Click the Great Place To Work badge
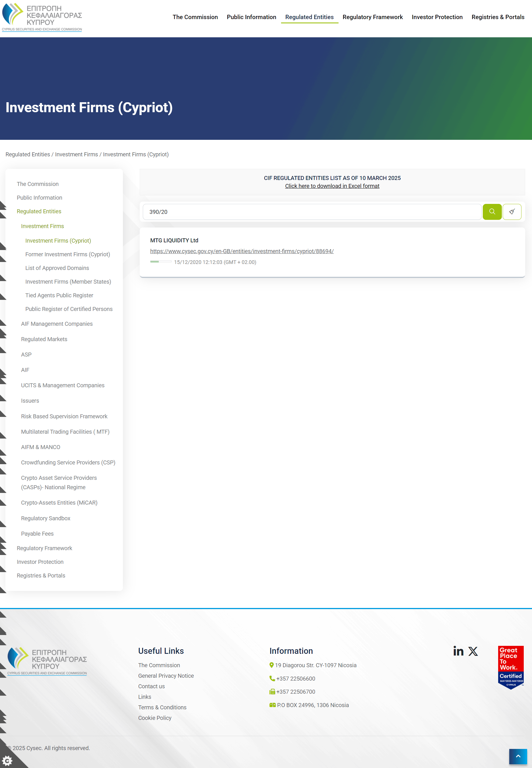Viewport: 532px width, 768px height. point(511,667)
